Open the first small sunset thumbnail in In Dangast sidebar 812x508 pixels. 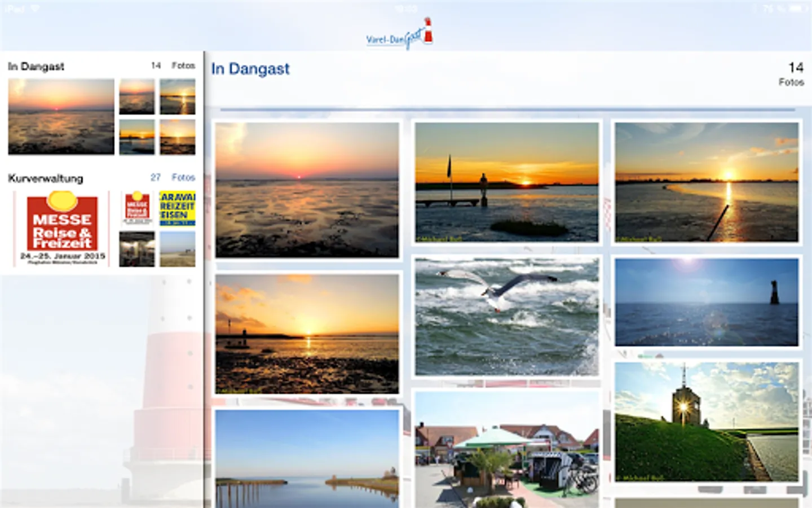point(137,97)
